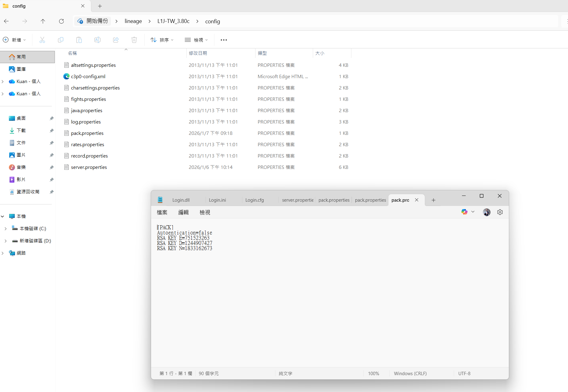Close the active pack.pro tab

(x=417, y=200)
